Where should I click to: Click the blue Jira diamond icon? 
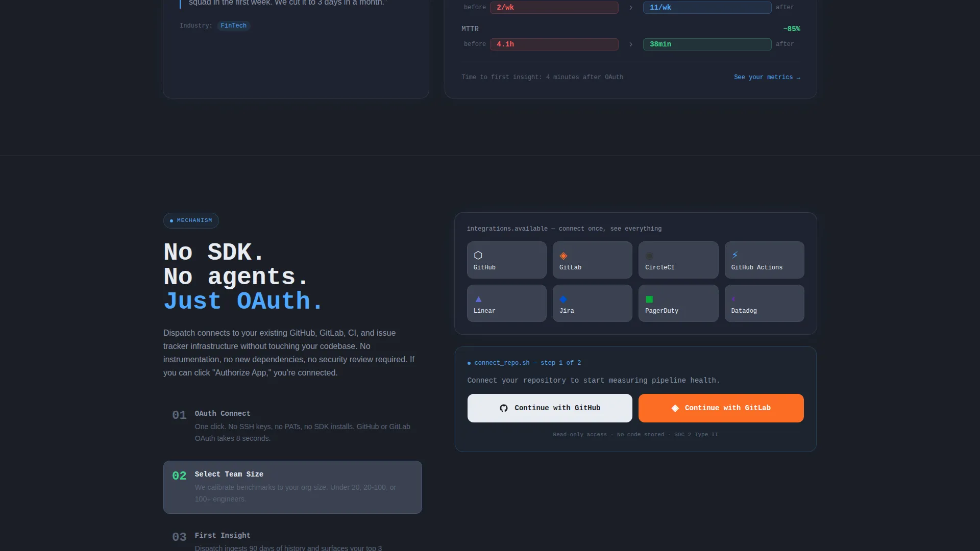(x=563, y=299)
